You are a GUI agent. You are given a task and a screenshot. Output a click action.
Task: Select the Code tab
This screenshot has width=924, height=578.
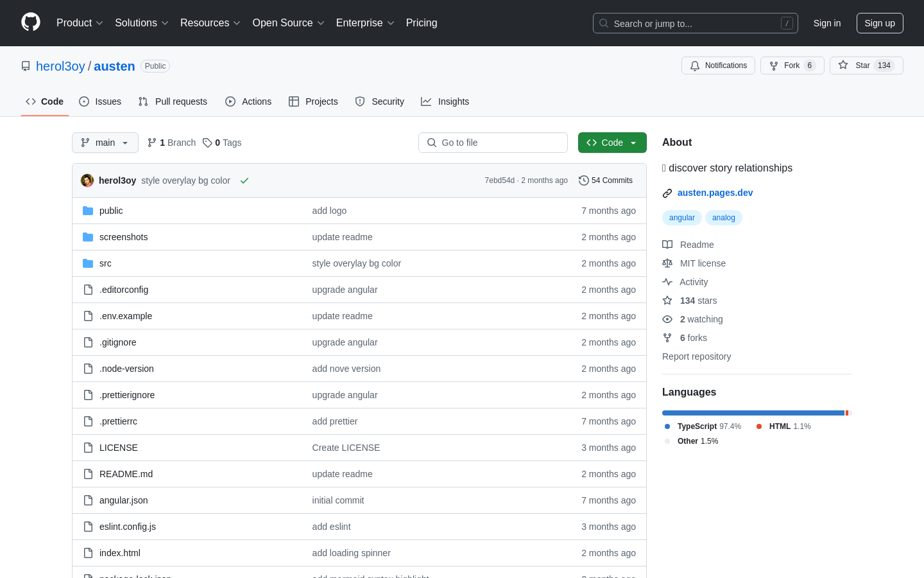(45, 101)
